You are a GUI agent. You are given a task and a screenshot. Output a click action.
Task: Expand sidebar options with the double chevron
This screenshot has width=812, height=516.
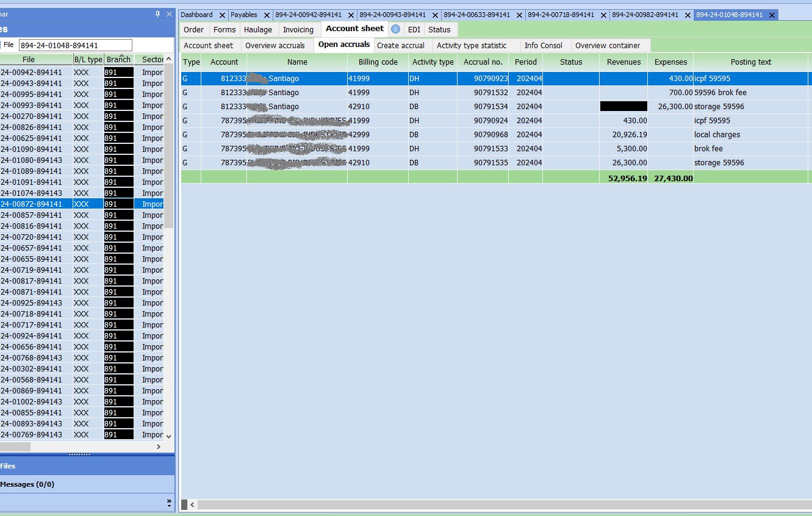pos(169,503)
